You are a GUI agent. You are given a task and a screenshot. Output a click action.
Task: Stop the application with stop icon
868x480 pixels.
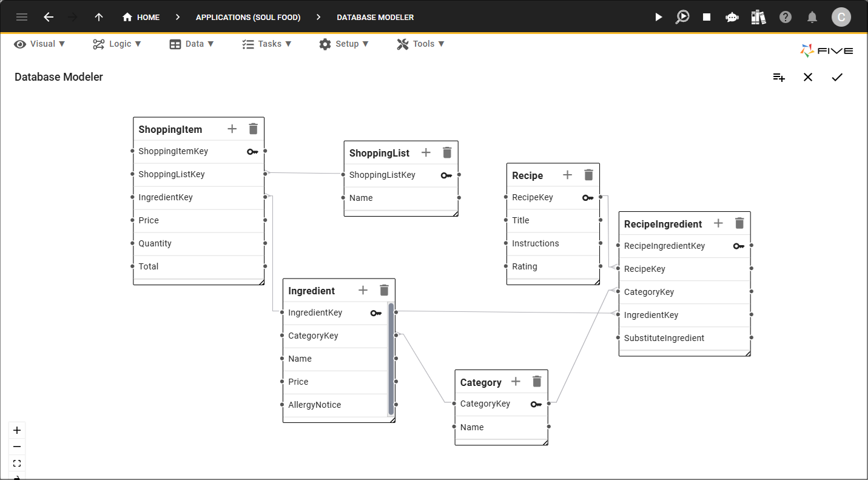[707, 17]
